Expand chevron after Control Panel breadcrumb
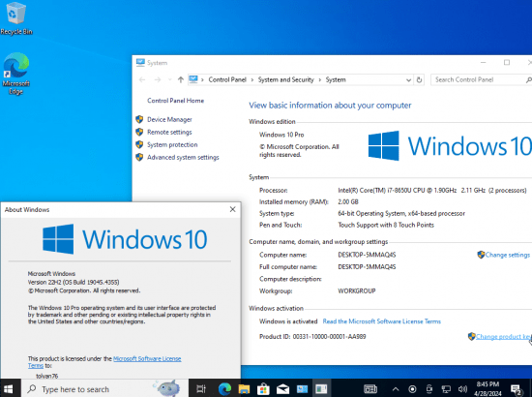The height and width of the screenshot is (397, 532). coord(252,79)
